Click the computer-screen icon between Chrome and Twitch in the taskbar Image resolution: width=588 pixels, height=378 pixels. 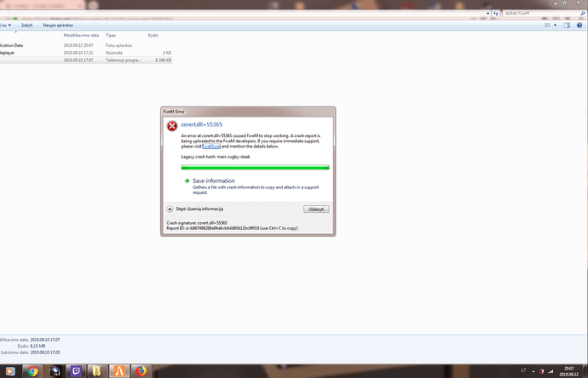coord(55,371)
